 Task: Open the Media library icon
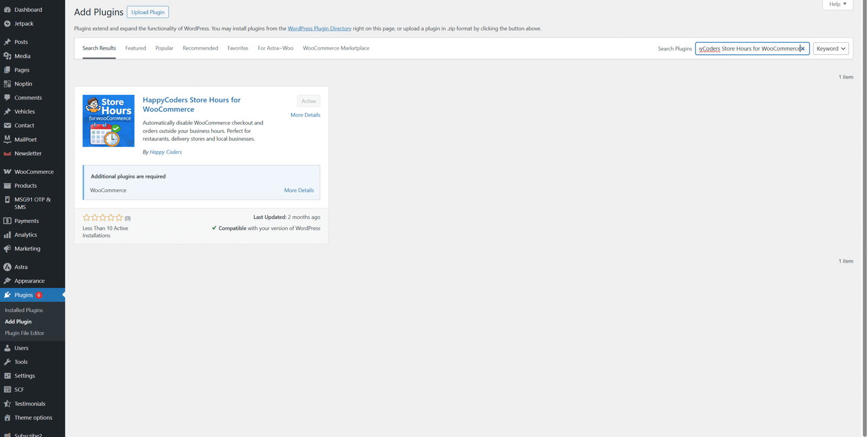click(7, 56)
